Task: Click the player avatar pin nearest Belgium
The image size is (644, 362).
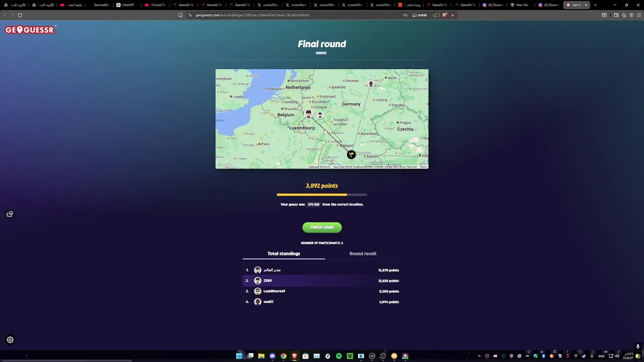Action: click(x=308, y=114)
